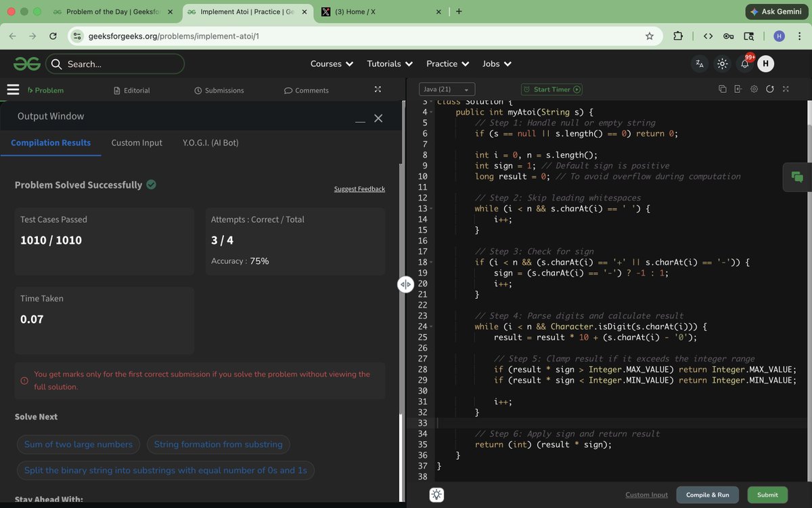Click the language translate icon
This screenshot has width=812, height=508.
coord(700,64)
